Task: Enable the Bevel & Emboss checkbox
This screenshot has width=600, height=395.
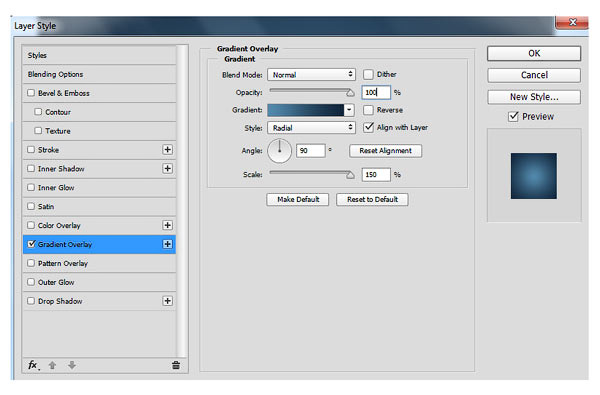Action: point(31,93)
